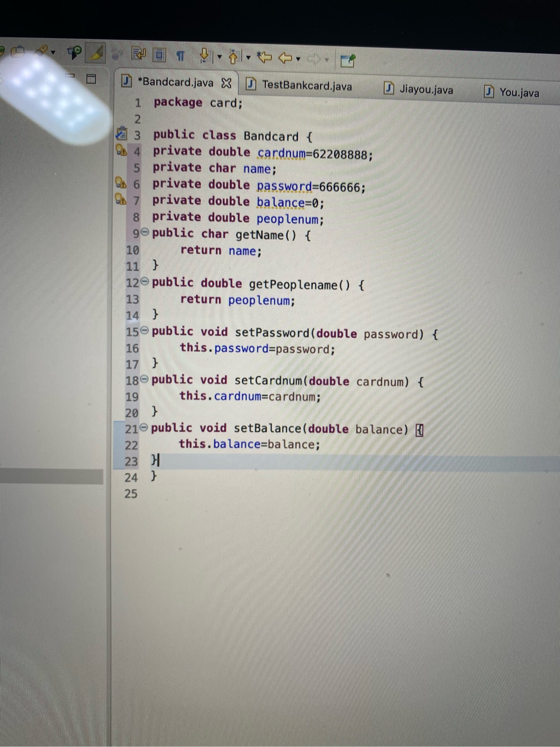Image resolution: width=560 pixels, height=747 pixels.
Task: Click the warning marker on line 6
Action: [120, 182]
